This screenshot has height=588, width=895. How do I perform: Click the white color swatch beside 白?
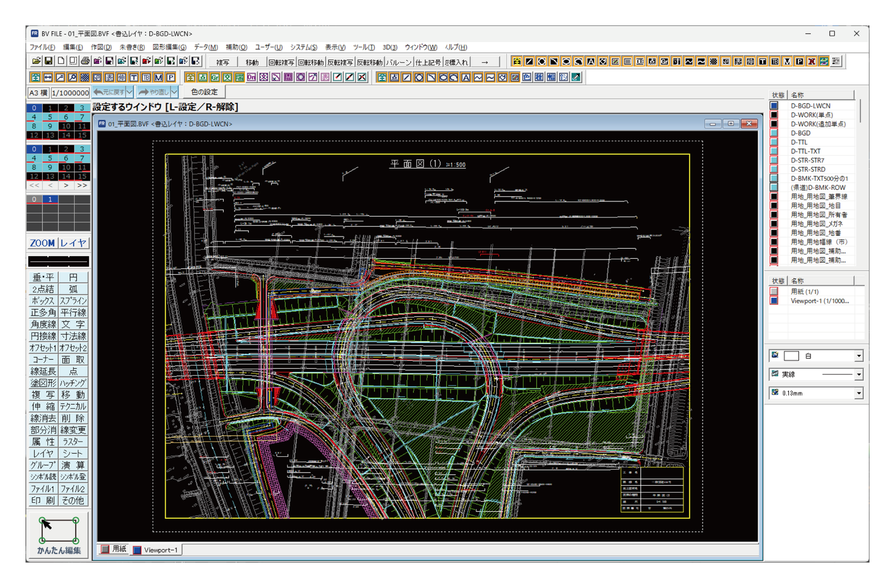click(x=791, y=356)
